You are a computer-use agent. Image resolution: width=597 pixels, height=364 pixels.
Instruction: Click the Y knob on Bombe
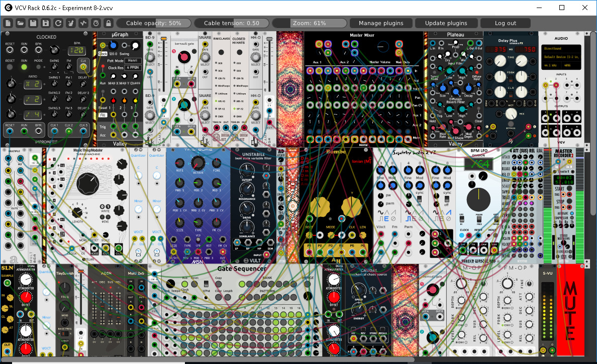point(352,206)
